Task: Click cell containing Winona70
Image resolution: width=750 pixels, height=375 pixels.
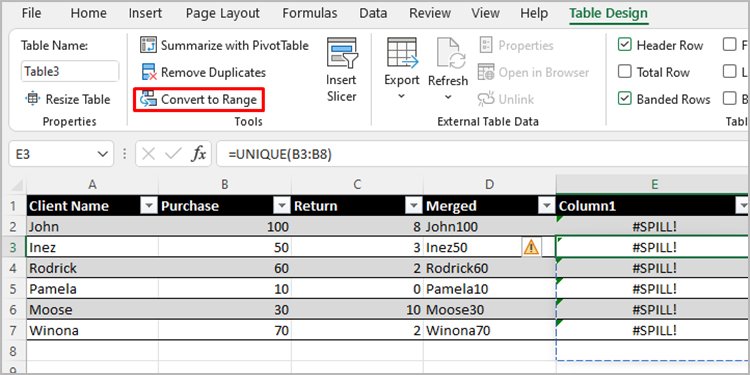Action: tap(489, 331)
